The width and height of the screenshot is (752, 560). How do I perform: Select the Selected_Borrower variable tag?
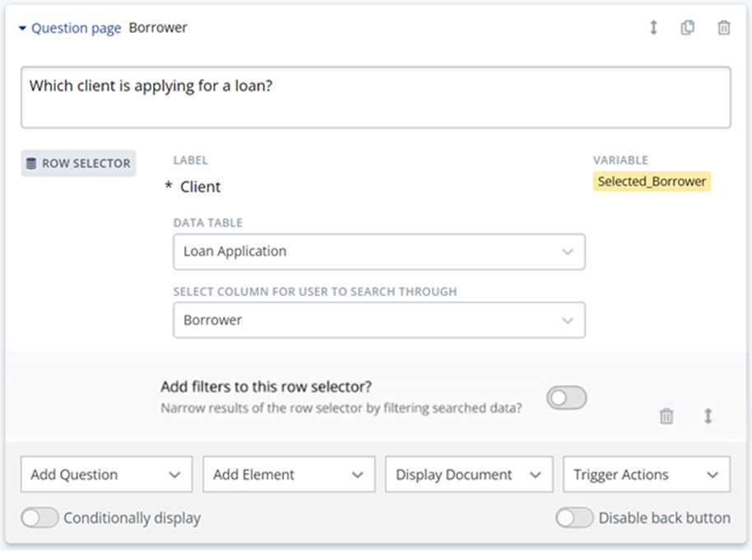(652, 182)
